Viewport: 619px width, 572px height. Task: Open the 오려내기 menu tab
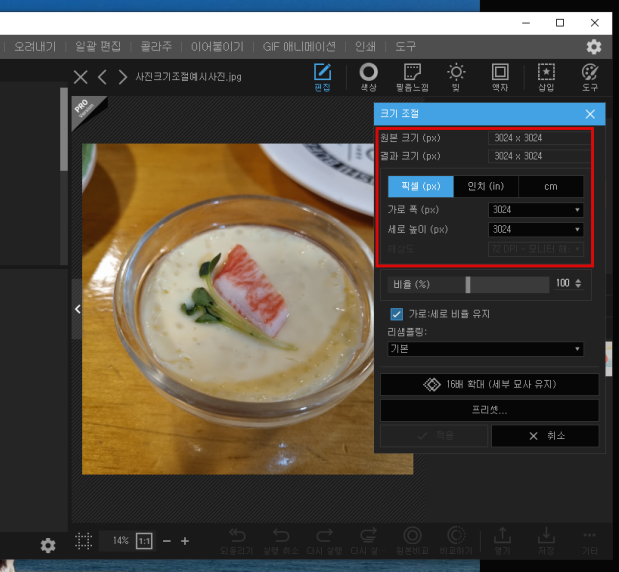pos(35,47)
